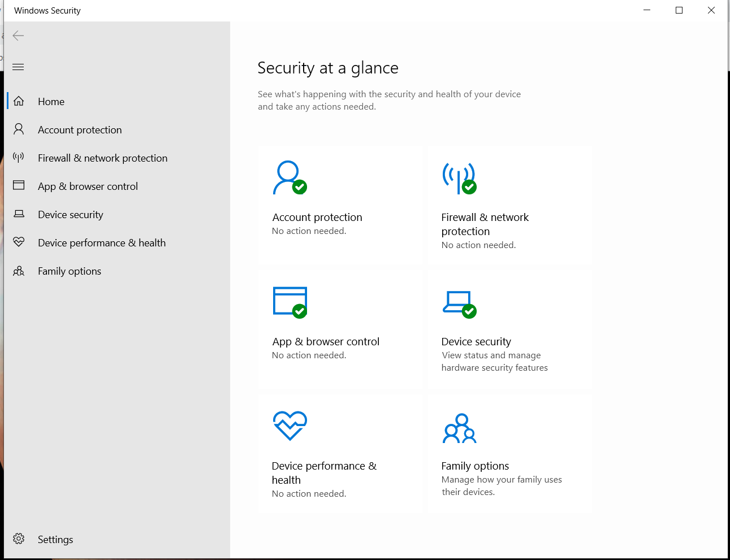Click the Family options tile title
The height and width of the screenshot is (560, 730).
475,466
